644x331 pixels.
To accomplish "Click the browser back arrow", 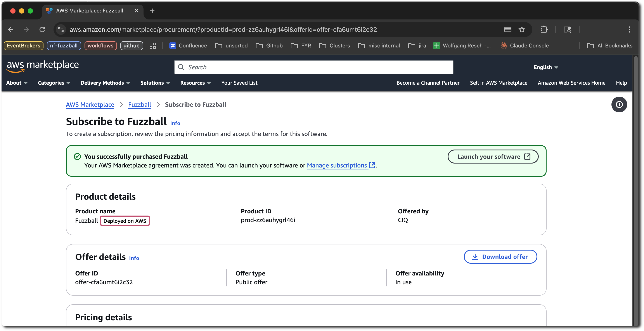I will coord(11,30).
